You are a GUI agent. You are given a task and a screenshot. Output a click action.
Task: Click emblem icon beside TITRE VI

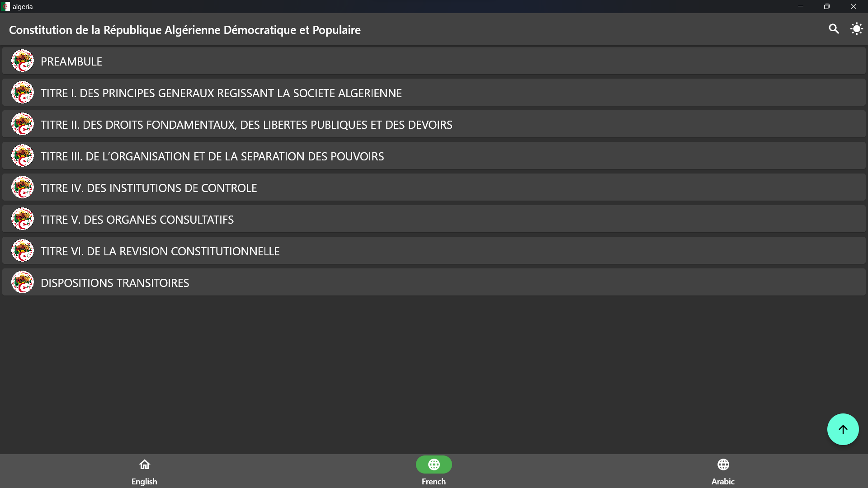23,251
